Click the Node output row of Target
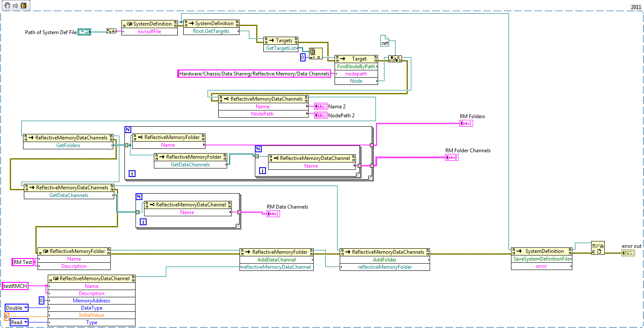 pyautogui.click(x=356, y=81)
